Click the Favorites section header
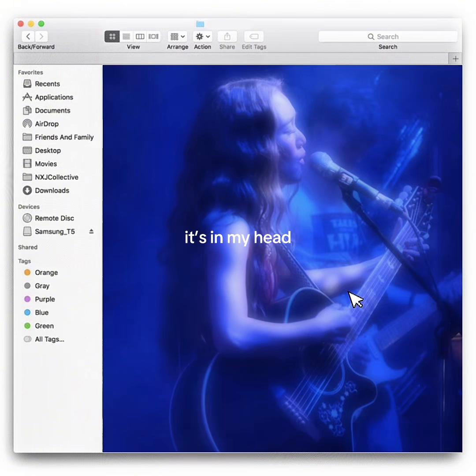The image size is (476, 476). click(x=30, y=73)
